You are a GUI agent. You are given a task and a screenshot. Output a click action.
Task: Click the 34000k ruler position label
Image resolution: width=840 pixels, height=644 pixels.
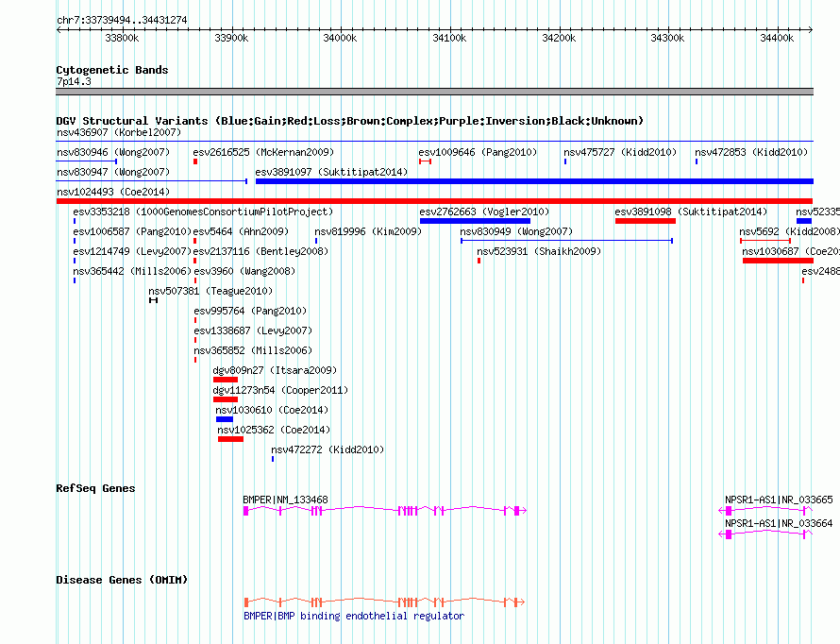(x=340, y=38)
